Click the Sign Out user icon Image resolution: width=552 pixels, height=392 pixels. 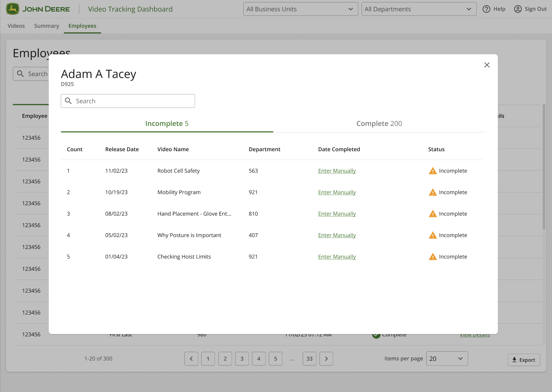pyautogui.click(x=518, y=9)
